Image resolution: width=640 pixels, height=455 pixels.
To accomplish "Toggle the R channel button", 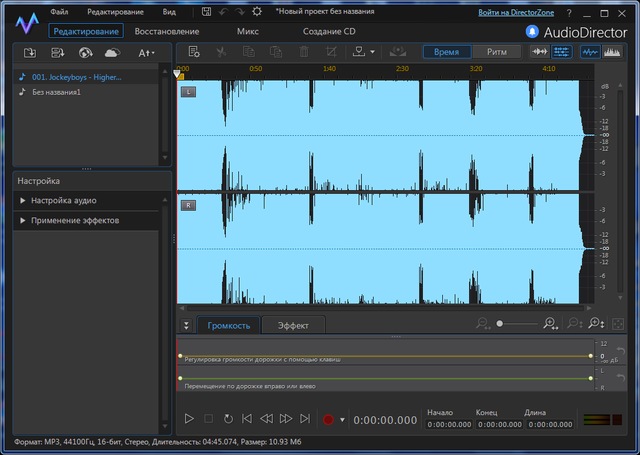I will point(189,205).
